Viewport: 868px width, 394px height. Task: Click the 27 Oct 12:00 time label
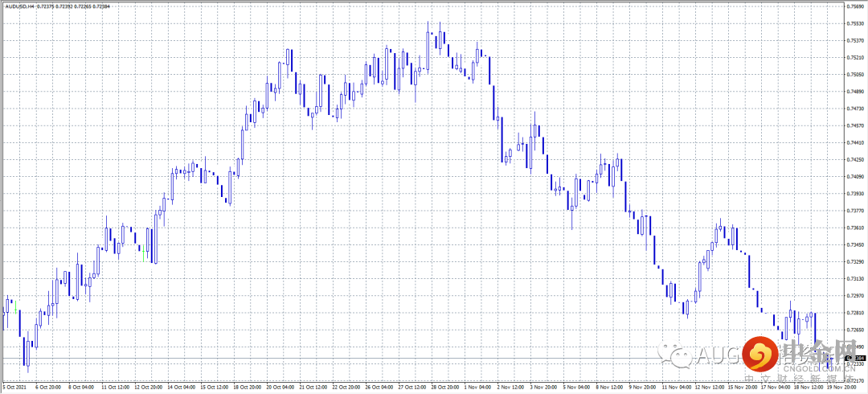pos(411,388)
